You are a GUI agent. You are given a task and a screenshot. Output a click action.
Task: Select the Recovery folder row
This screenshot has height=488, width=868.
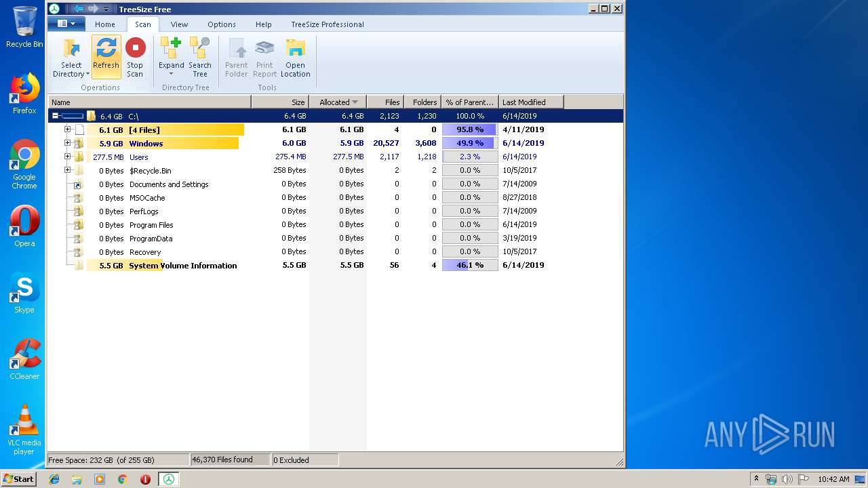336,251
